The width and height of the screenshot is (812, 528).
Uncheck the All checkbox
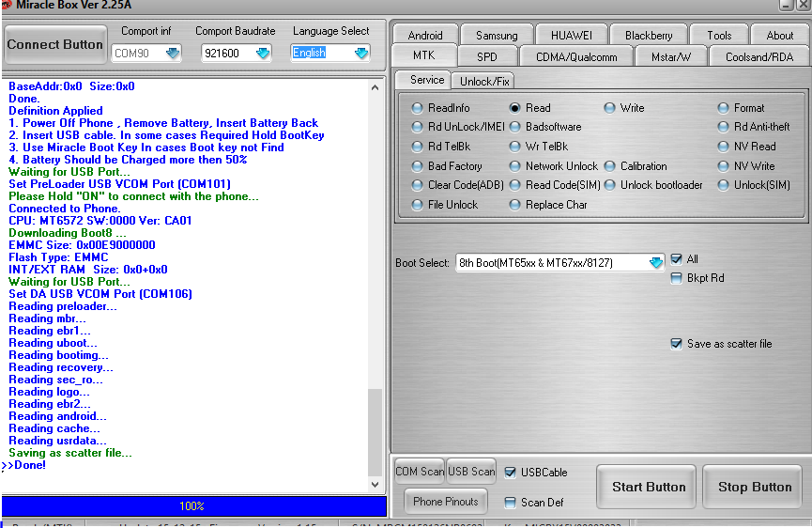click(x=676, y=259)
